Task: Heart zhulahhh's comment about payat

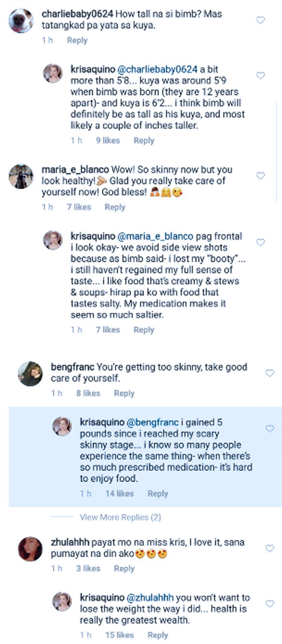Action: (x=270, y=549)
